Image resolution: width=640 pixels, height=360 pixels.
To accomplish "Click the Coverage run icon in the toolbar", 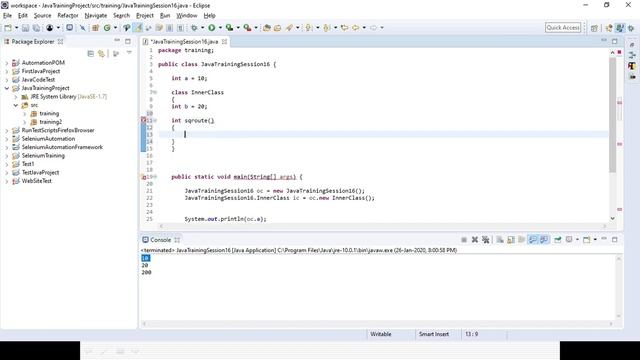I will (229, 28).
